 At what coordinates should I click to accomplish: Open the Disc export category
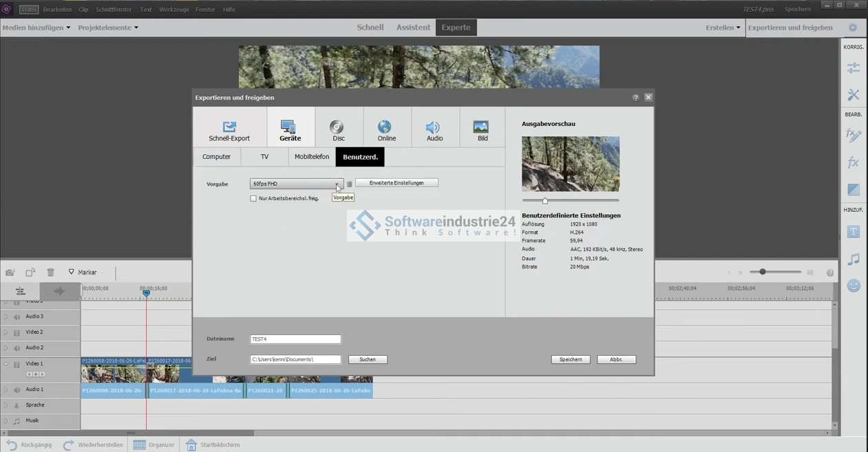[337, 128]
